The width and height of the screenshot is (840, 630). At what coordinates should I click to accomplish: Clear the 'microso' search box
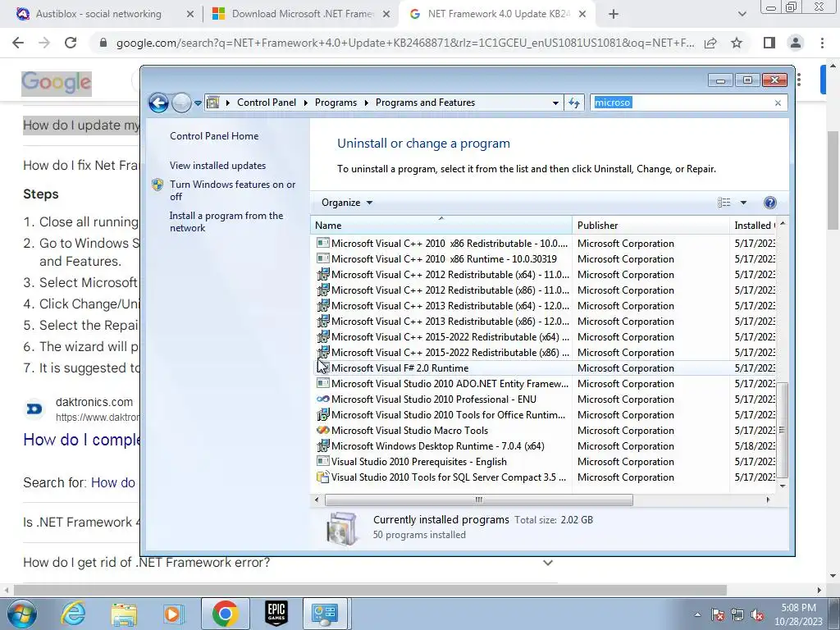click(x=778, y=103)
